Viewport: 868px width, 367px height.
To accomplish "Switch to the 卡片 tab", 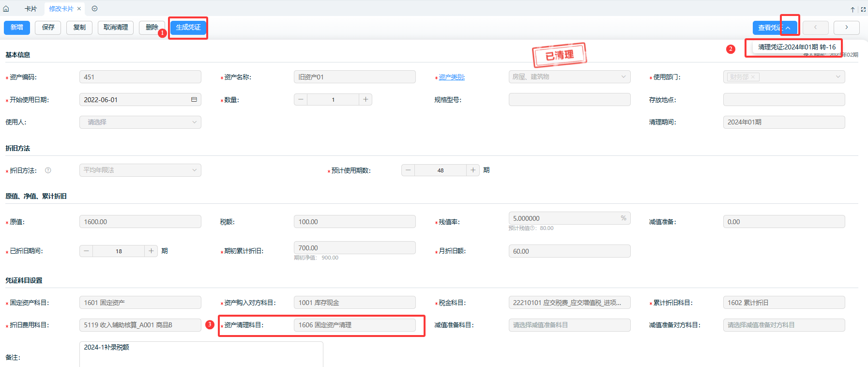I will (30, 9).
